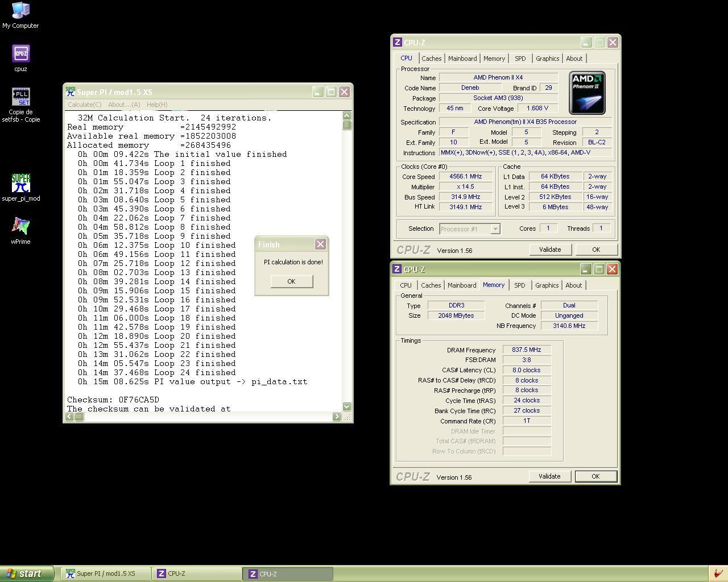Click the Super PI scroll left arrow
The height and width of the screenshot is (582, 728).
(x=69, y=417)
